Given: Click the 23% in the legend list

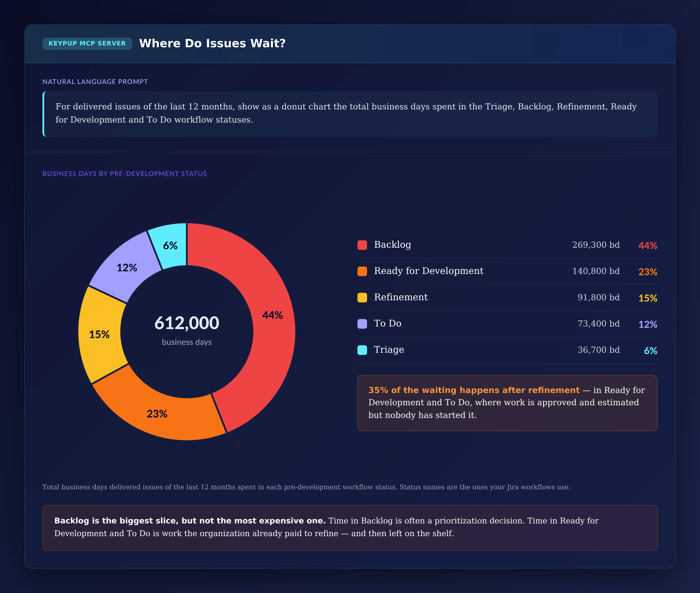Looking at the screenshot, I should [648, 272].
